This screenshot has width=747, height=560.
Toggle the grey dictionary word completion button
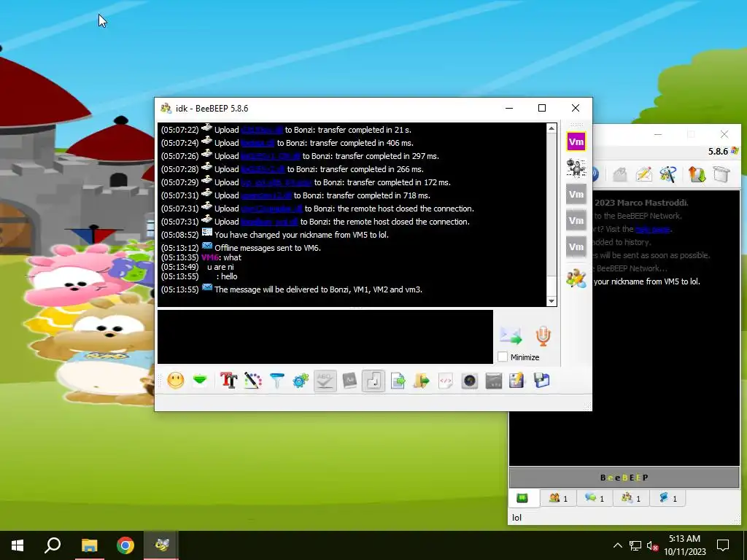(x=349, y=381)
